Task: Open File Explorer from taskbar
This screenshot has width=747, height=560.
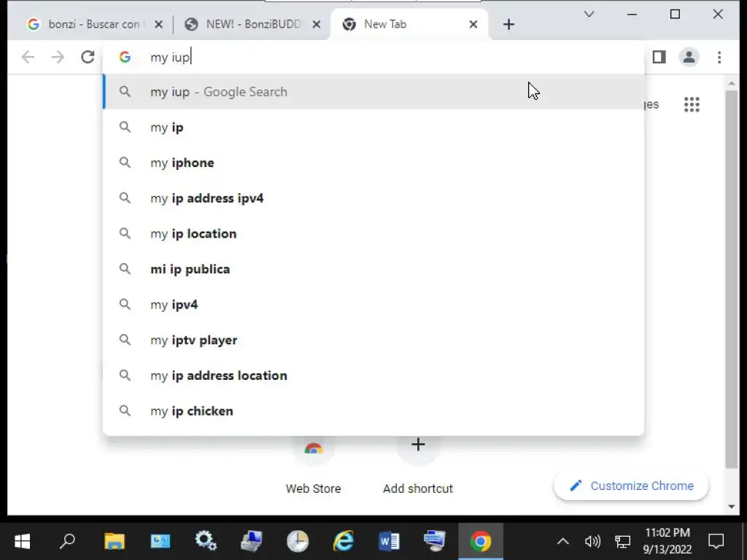Action: [x=115, y=542]
